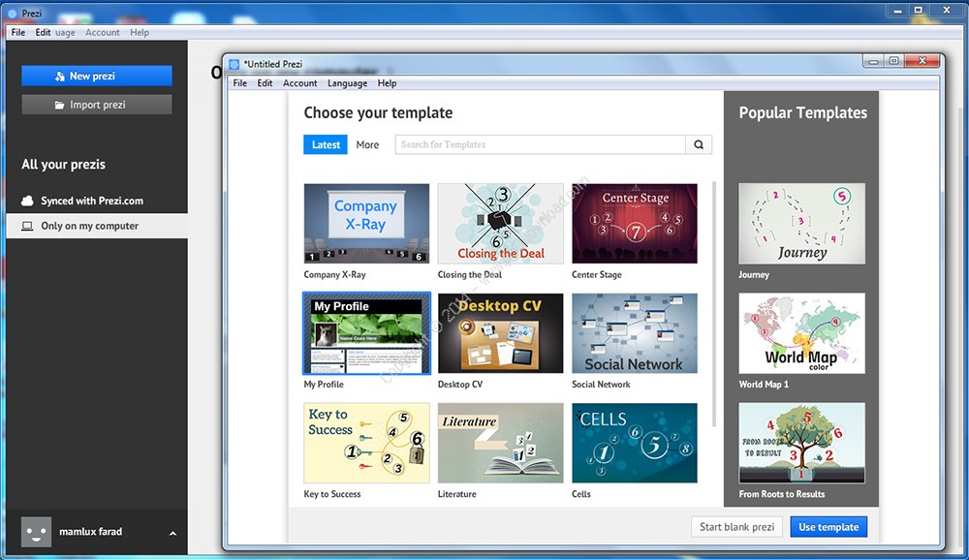
Task: Focus the Search for Templates field
Action: 540,144
